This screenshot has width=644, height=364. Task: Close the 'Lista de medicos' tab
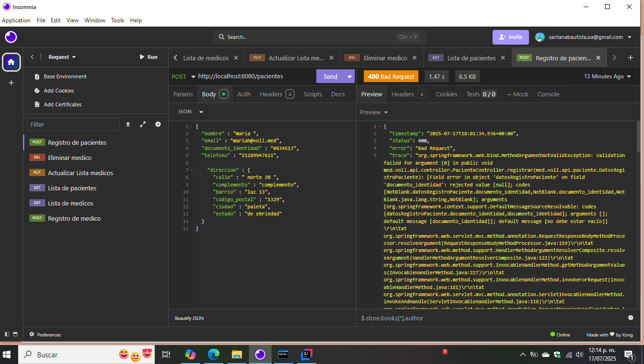click(x=236, y=58)
